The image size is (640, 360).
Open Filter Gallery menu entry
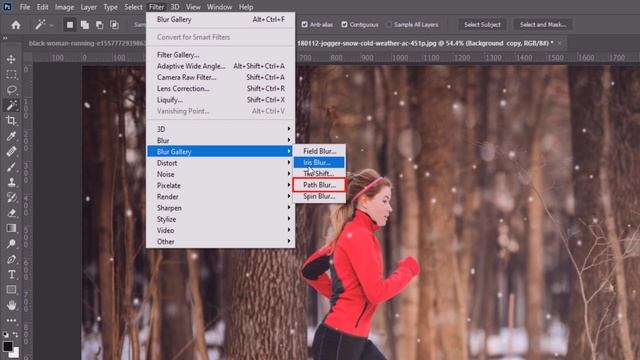point(220,55)
